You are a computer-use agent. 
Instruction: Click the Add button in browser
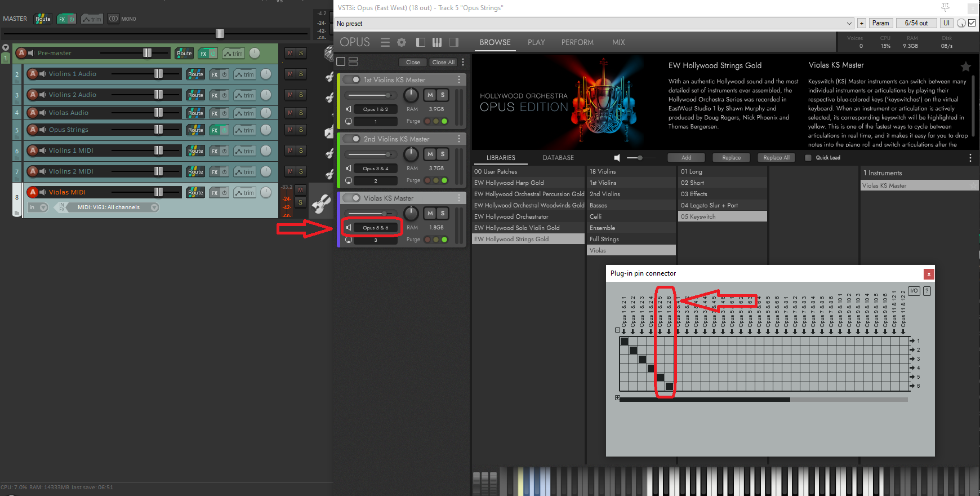pyautogui.click(x=686, y=158)
